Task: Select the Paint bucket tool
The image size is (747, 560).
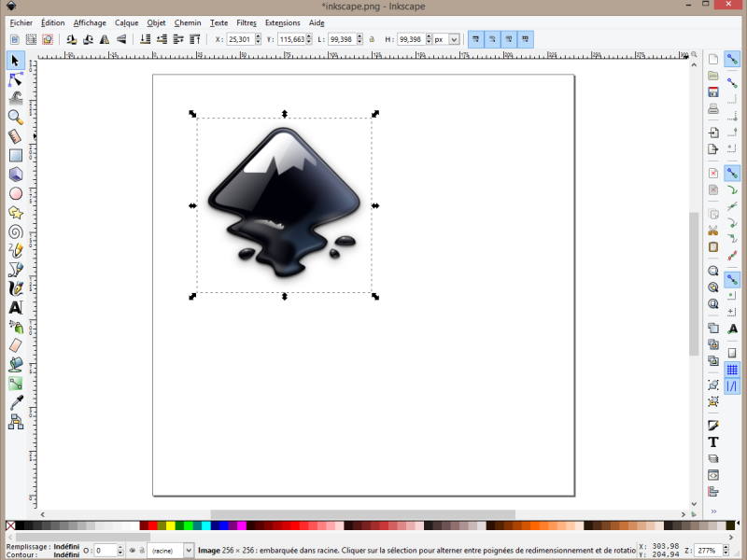Action: click(x=16, y=365)
